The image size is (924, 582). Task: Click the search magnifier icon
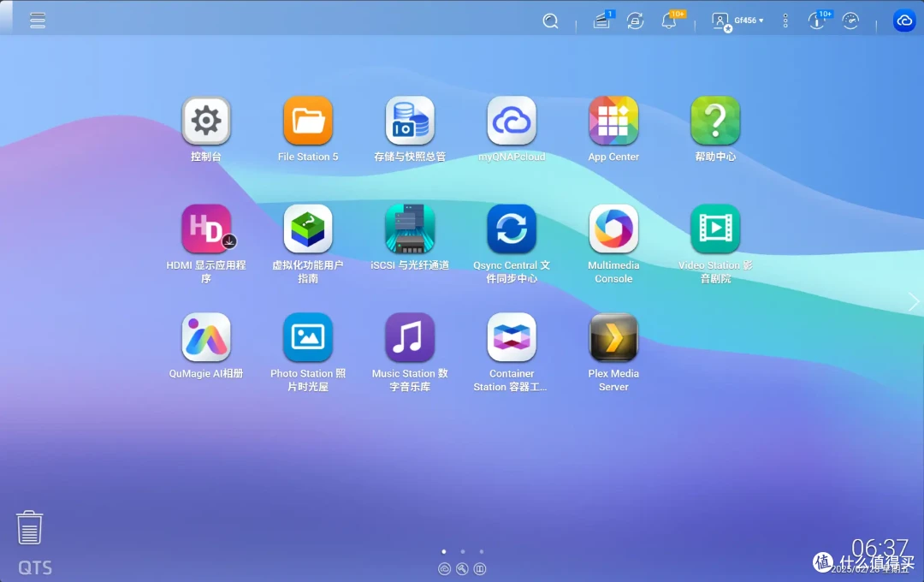click(x=550, y=21)
